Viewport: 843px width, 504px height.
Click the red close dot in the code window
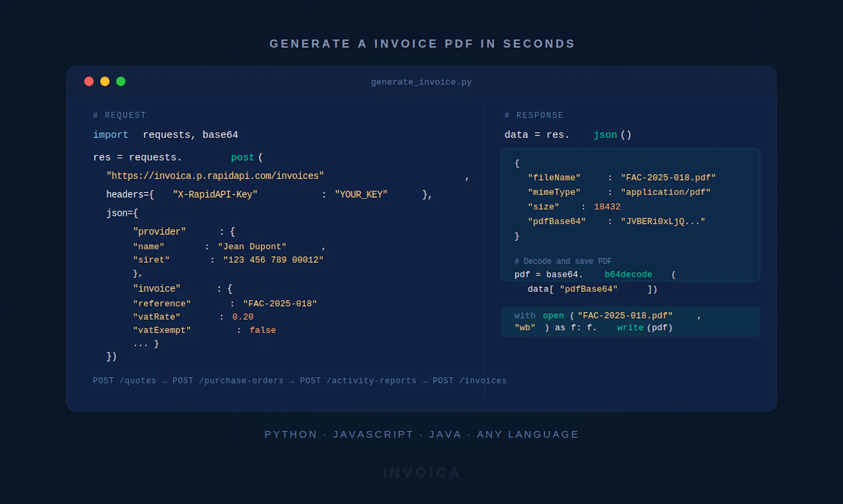tap(89, 81)
